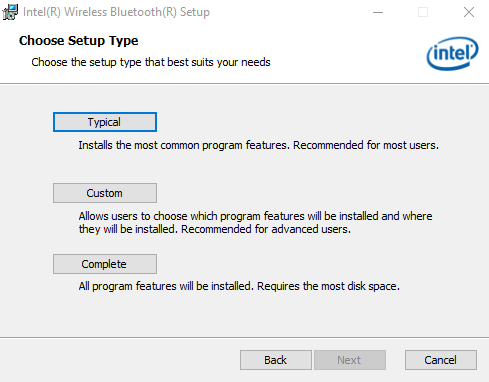Click the greyed-out maximize button
The image size is (489, 382).
coord(423,12)
